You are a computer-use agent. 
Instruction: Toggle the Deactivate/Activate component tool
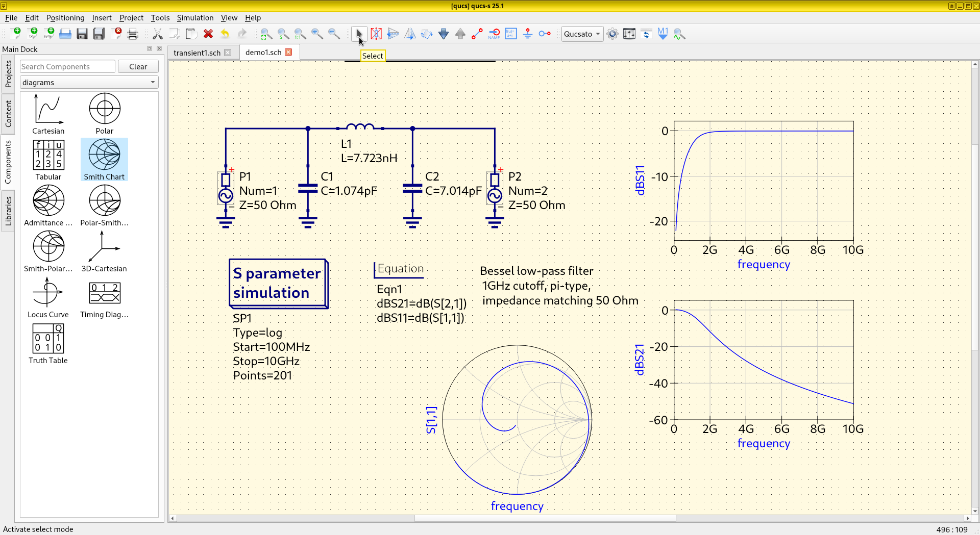click(x=376, y=34)
